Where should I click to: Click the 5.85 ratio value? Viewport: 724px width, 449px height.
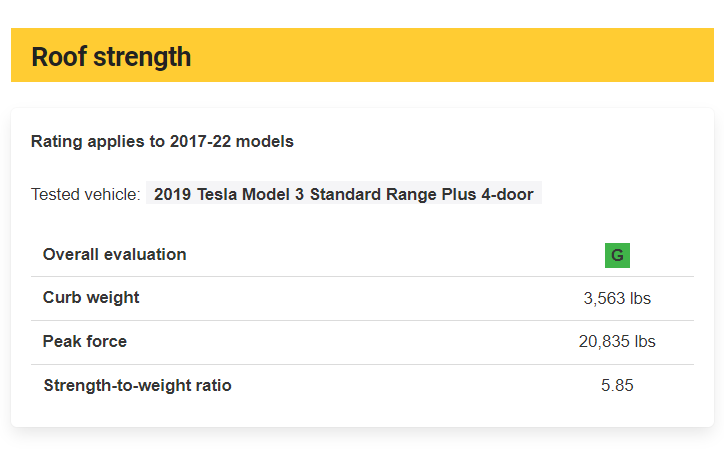point(617,385)
